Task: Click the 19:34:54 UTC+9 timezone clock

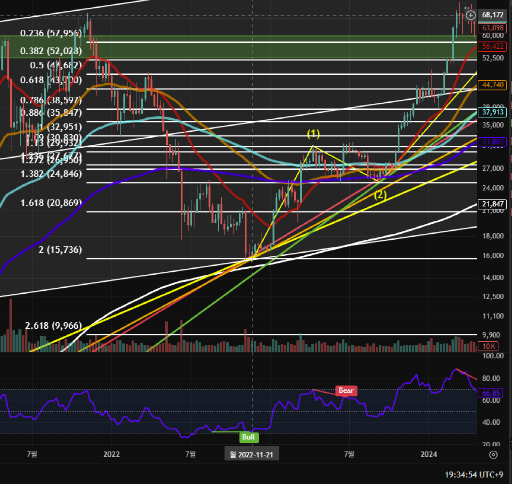Action: coord(474,475)
